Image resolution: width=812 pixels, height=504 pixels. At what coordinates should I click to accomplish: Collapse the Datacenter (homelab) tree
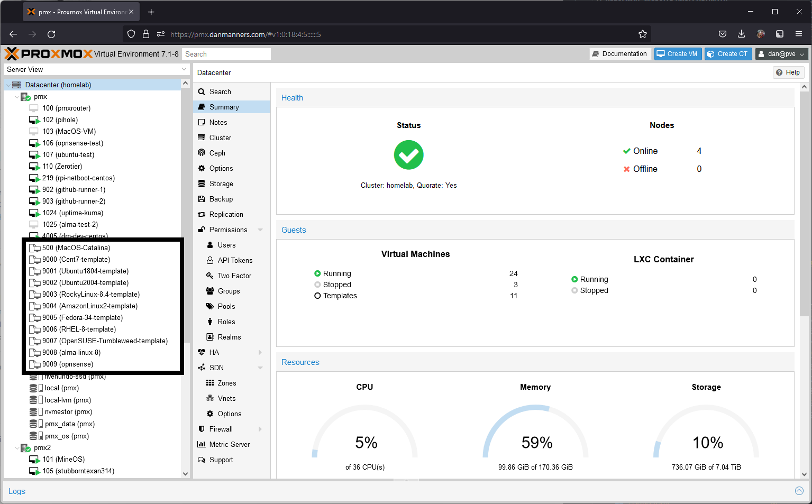click(x=8, y=85)
